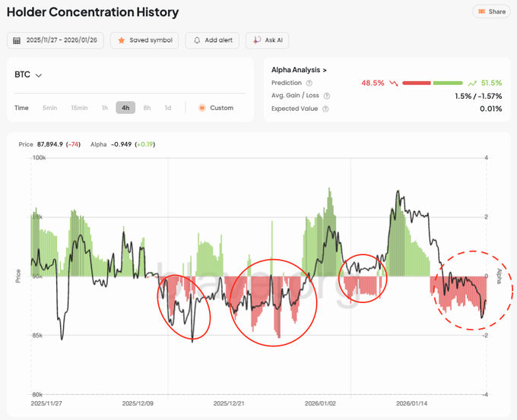
Task: Pick the 1d timeframe
Action: click(x=168, y=108)
